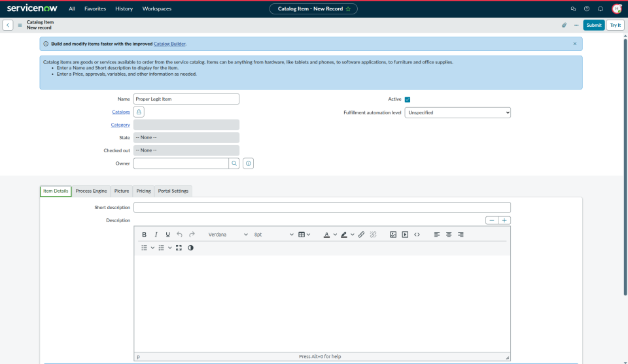Insert a bulleted list
This screenshot has width=628, height=364.
144,248
